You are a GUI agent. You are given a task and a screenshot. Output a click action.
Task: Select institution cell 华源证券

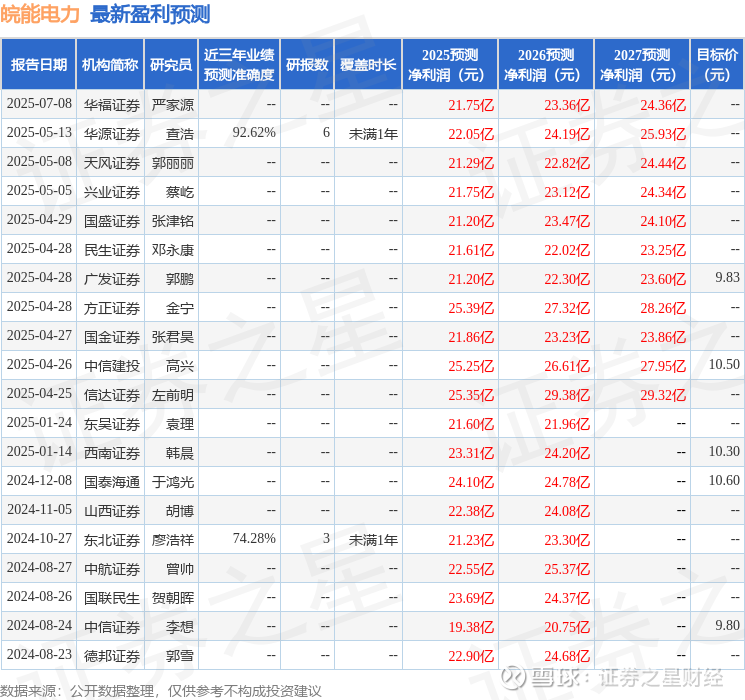pyautogui.click(x=112, y=134)
